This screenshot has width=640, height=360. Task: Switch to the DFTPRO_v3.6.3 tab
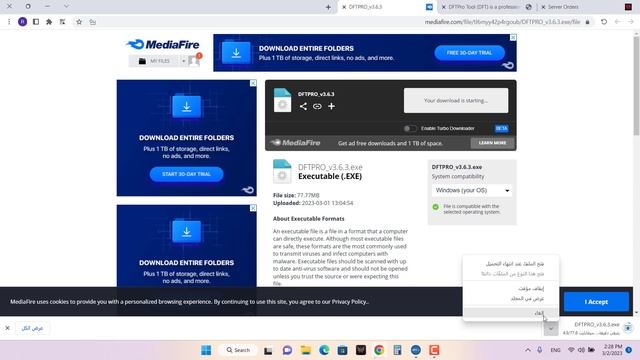386,7
